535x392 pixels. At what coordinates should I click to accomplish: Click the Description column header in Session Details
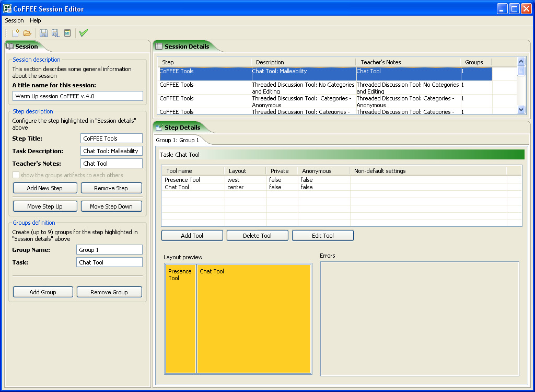click(x=304, y=62)
